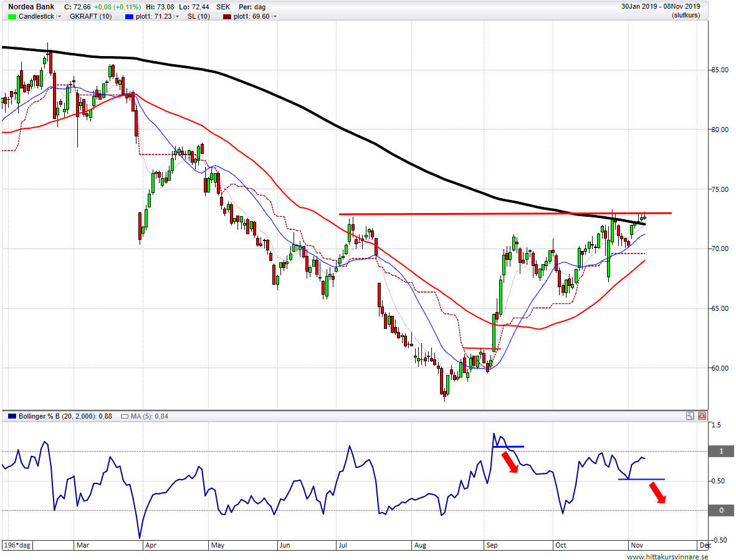The image size is (736, 560).
Task: Select the GKRAFT (10) indicator label
Action: [90, 16]
